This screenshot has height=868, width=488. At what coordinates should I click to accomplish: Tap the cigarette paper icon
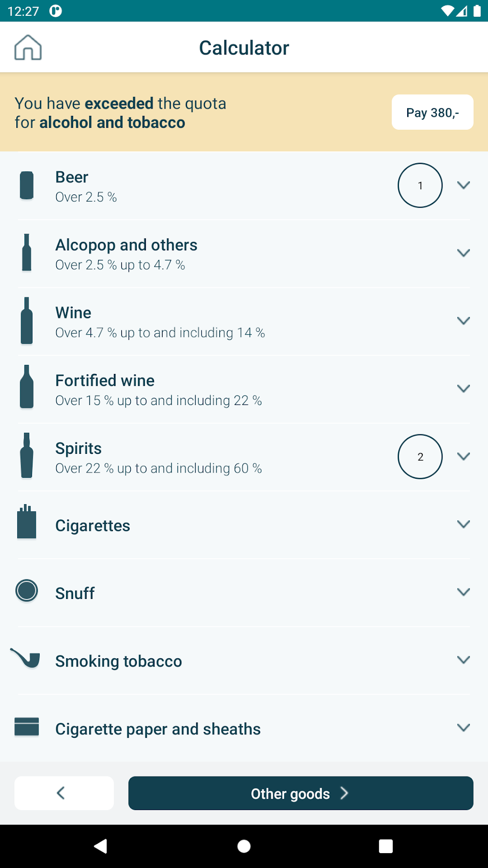point(27,726)
